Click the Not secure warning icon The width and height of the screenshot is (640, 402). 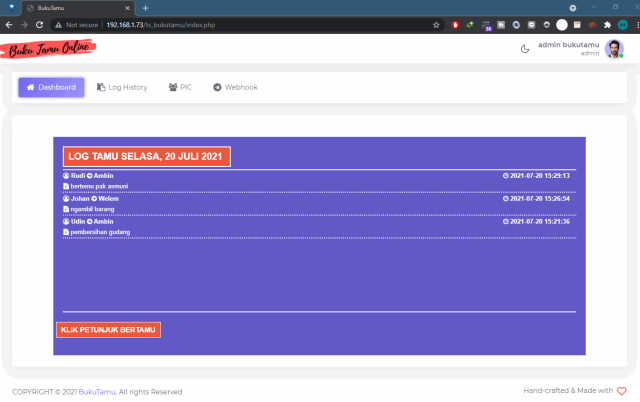pos(58,25)
